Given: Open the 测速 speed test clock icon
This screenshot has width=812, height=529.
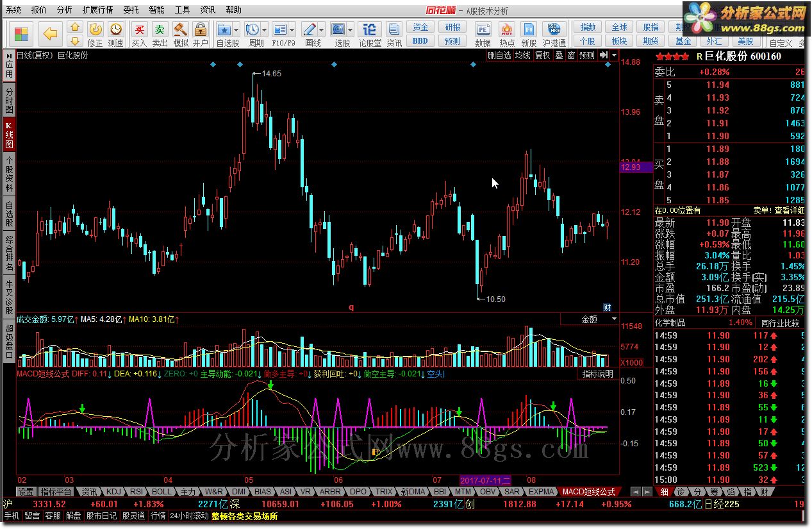Looking at the screenshot, I should click(115, 29).
